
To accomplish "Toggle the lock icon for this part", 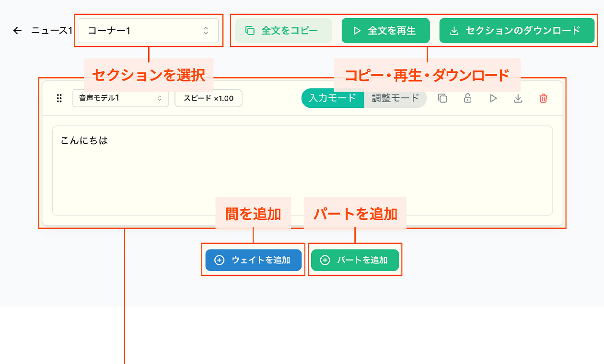I will pyautogui.click(x=467, y=99).
